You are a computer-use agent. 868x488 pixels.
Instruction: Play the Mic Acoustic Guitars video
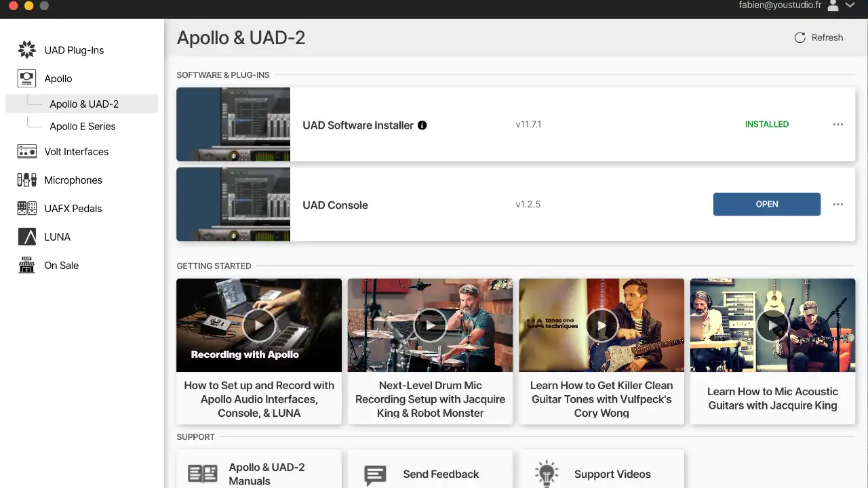773,325
